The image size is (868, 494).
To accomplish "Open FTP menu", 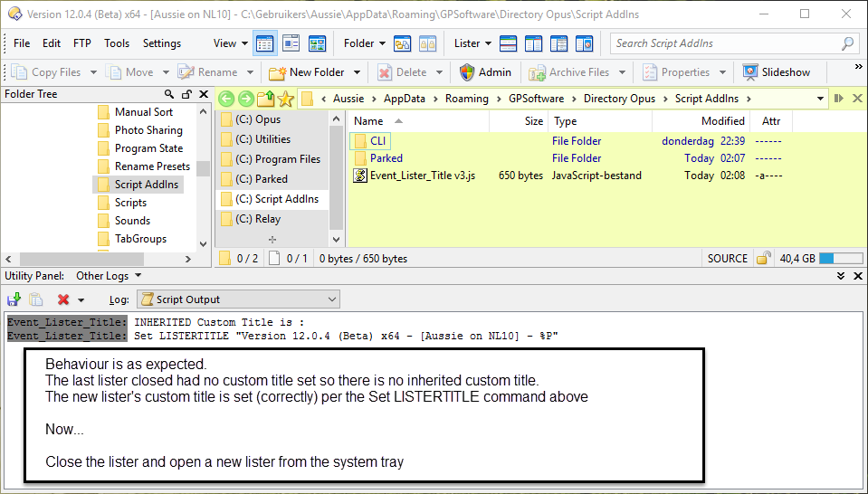I will point(82,43).
